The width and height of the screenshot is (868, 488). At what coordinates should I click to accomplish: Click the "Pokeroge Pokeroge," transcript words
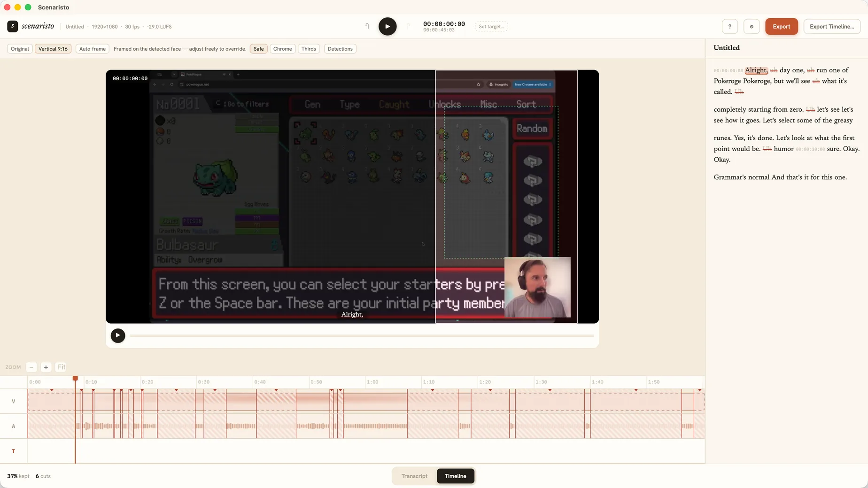(742, 81)
